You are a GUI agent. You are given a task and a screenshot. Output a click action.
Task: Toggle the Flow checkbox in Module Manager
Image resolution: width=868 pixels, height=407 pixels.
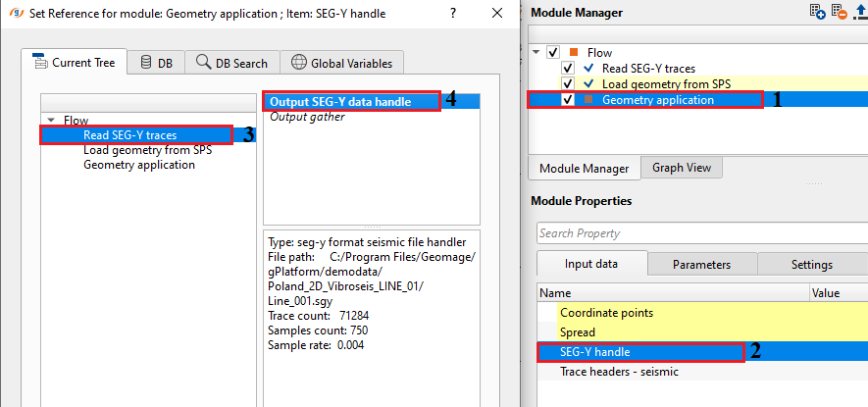tap(553, 52)
